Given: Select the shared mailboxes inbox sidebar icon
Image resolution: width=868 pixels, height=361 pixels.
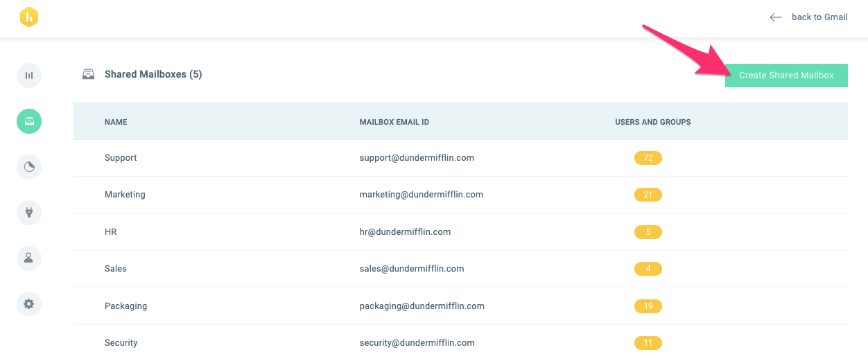Looking at the screenshot, I should [x=29, y=121].
